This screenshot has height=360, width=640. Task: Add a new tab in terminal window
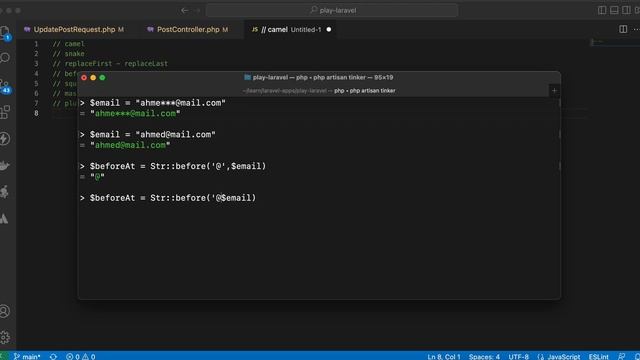pos(554,91)
